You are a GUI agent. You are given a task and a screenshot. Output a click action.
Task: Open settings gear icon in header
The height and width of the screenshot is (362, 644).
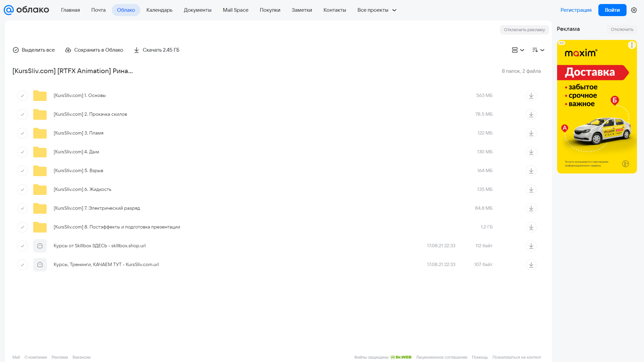click(x=634, y=10)
